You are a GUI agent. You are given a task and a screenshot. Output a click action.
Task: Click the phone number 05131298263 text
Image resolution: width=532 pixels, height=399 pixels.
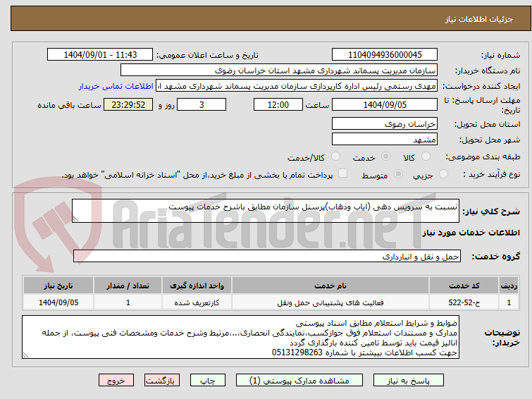coord(297,352)
